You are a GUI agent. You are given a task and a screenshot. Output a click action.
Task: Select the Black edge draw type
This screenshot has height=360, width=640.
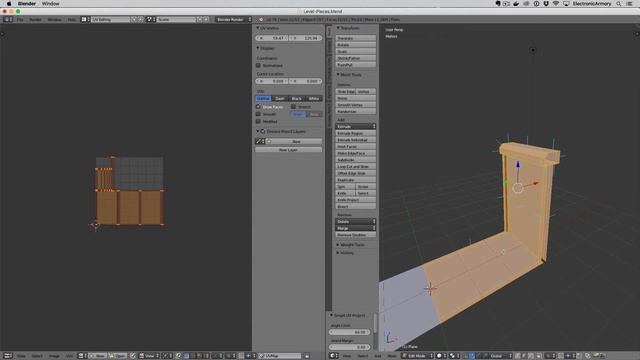point(297,98)
